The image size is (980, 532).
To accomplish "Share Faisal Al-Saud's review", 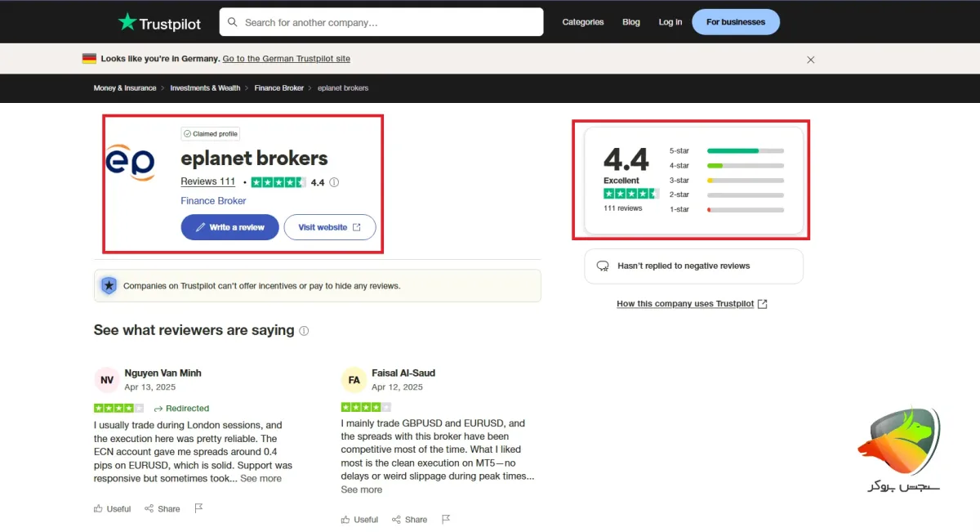I will (409, 519).
